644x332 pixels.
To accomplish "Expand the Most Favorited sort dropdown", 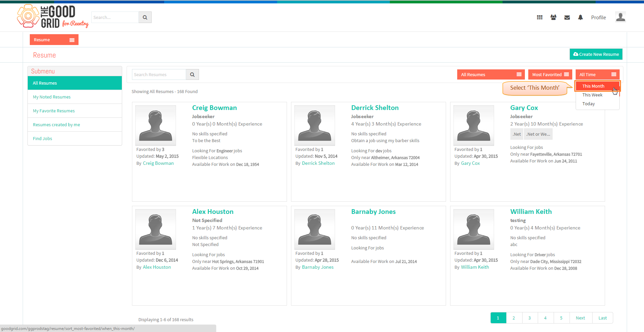I will click(550, 74).
